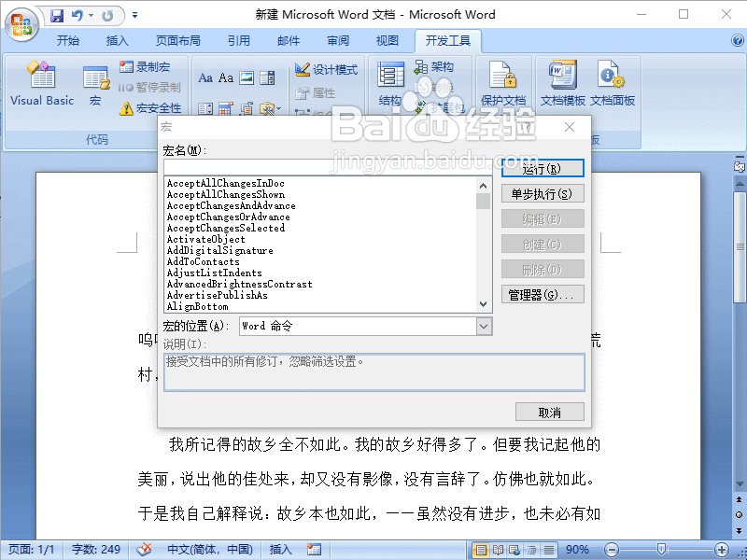Open the 邮件 (Mailings) tab

[289, 41]
